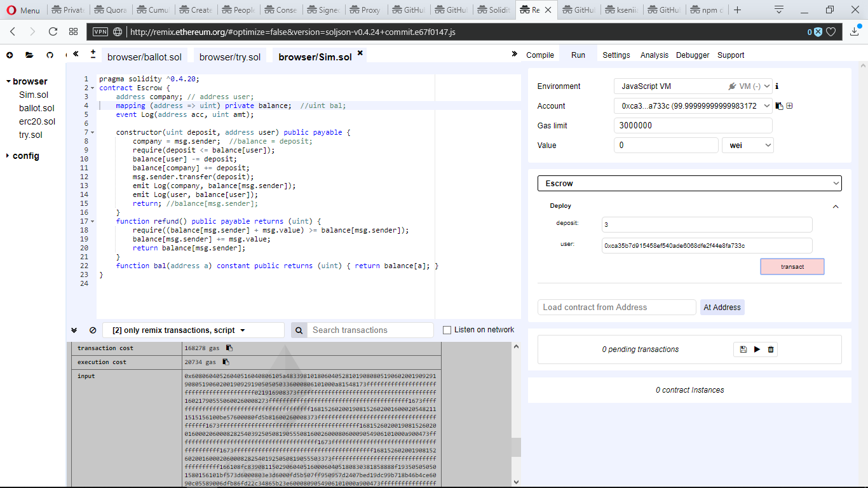Run the pending transactions play icon
The width and height of the screenshot is (868, 488).
[757, 349]
